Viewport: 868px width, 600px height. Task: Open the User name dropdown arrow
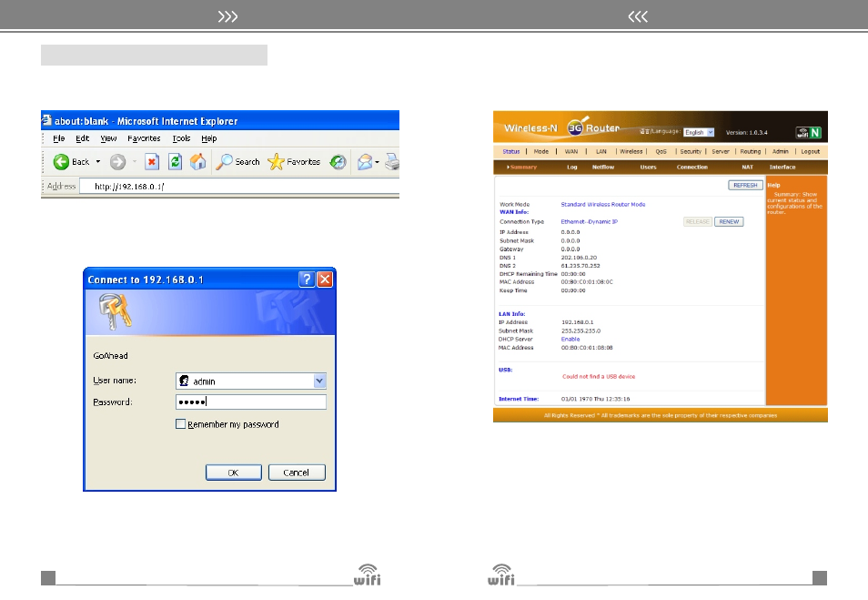coord(319,381)
